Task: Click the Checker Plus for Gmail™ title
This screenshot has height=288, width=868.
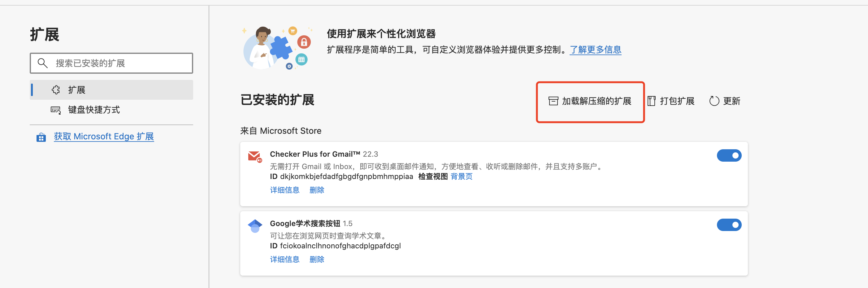Action: point(315,154)
